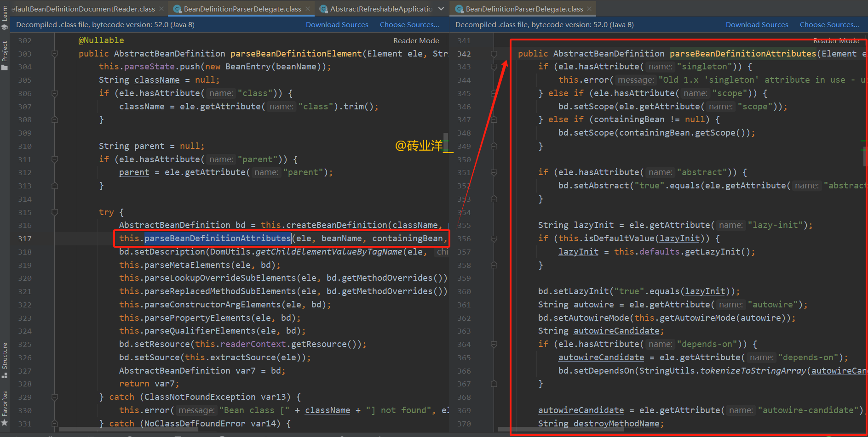Click fold end marker at line 349

point(494,146)
